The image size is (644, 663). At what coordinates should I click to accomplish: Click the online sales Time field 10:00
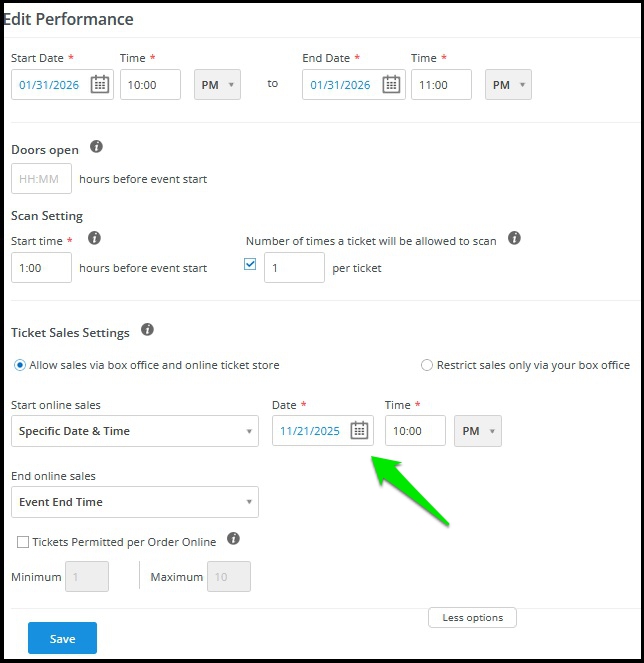tap(415, 430)
